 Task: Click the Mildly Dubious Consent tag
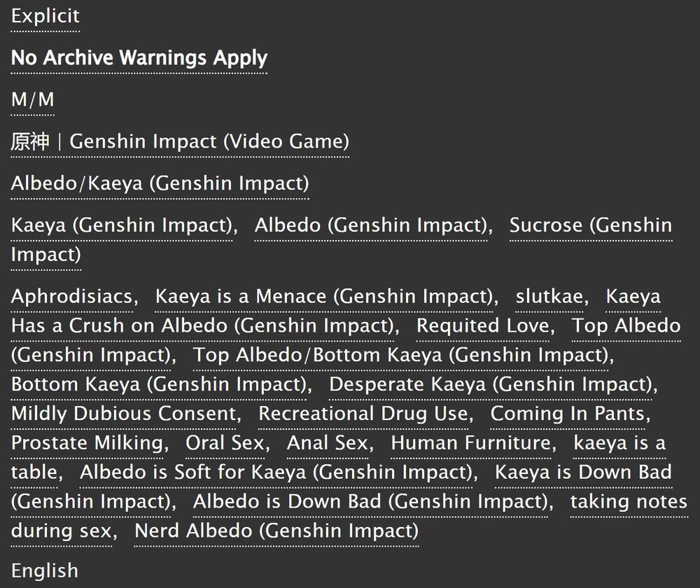coord(123,414)
